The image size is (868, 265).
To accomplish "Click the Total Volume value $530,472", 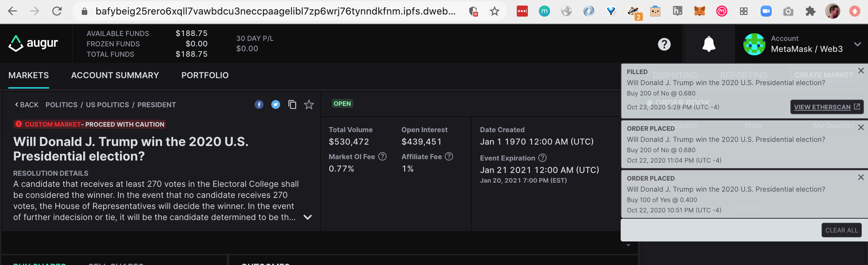I will (x=349, y=141).
